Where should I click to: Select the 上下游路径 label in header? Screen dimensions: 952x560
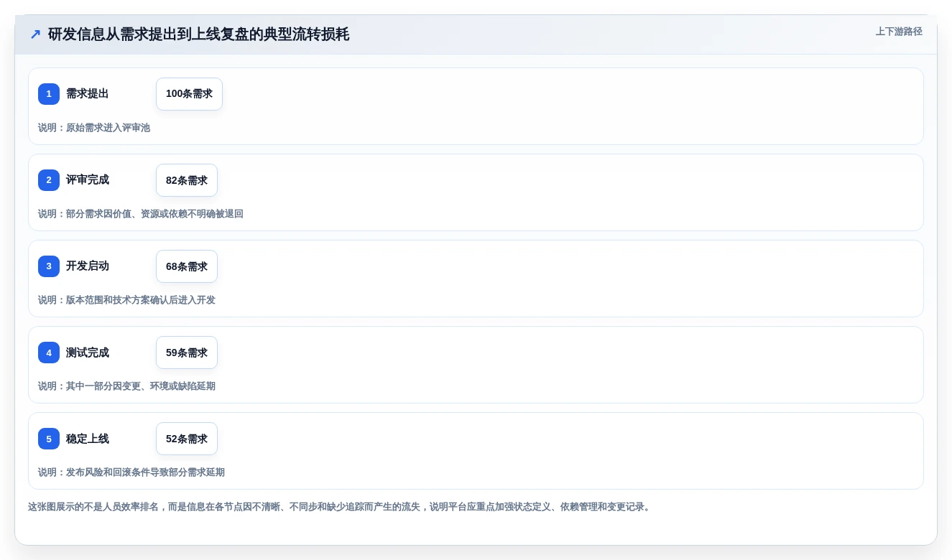coord(899,32)
